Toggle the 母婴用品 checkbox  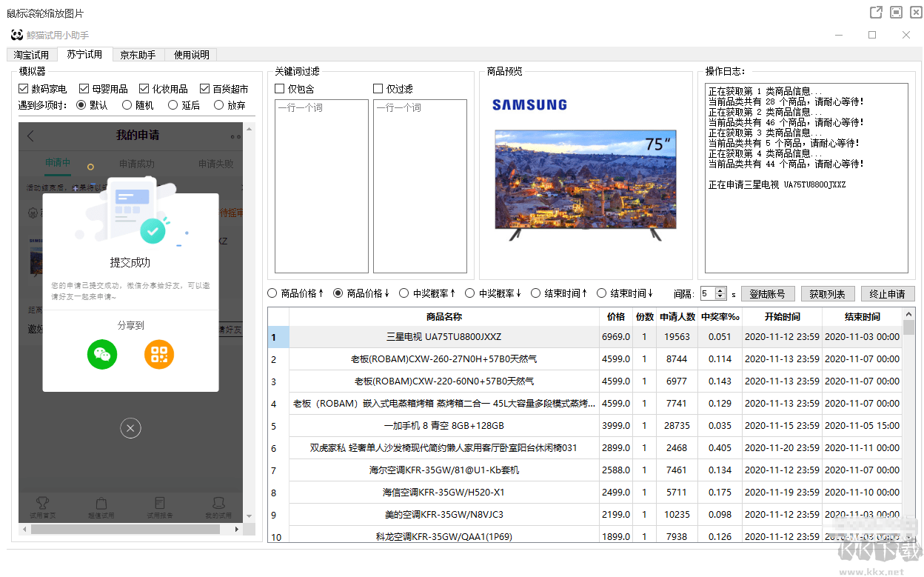pyautogui.click(x=84, y=89)
